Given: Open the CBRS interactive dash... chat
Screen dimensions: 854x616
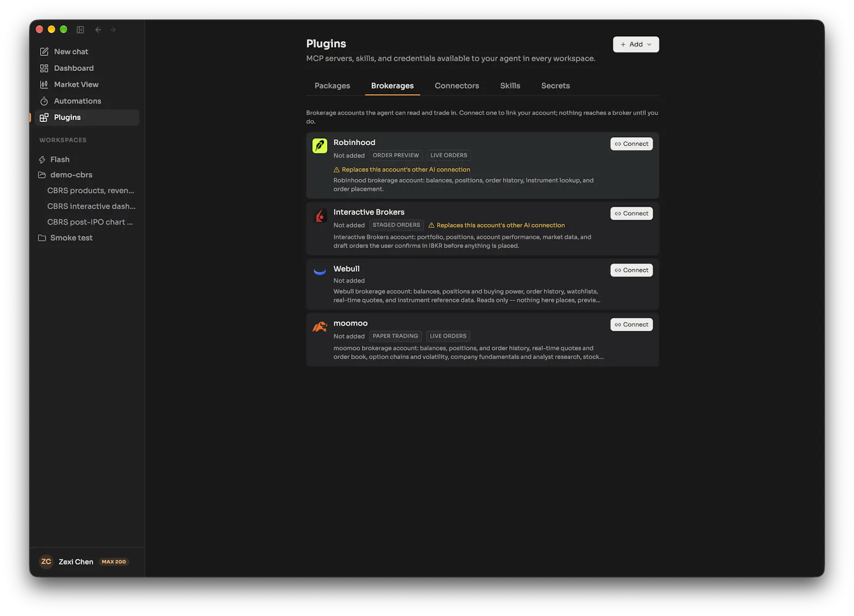Looking at the screenshot, I should click(x=90, y=207).
